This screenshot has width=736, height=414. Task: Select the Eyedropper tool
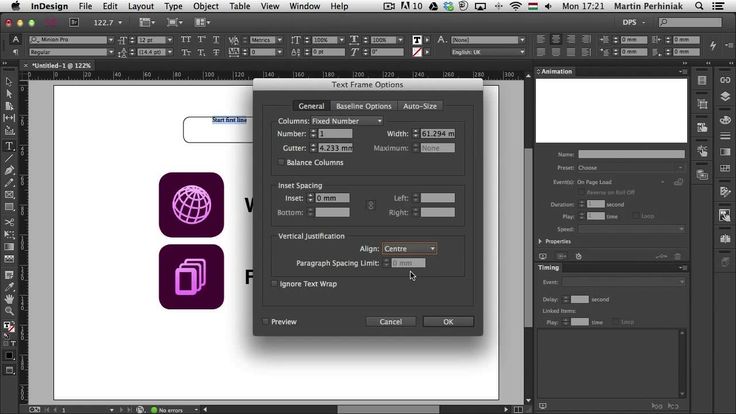point(9,287)
